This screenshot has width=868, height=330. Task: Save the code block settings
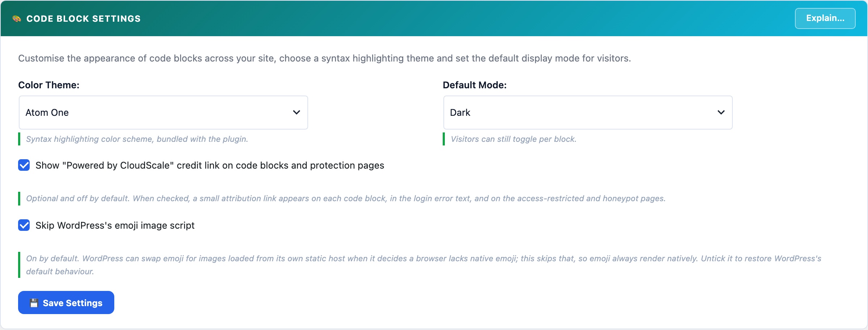point(66,302)
